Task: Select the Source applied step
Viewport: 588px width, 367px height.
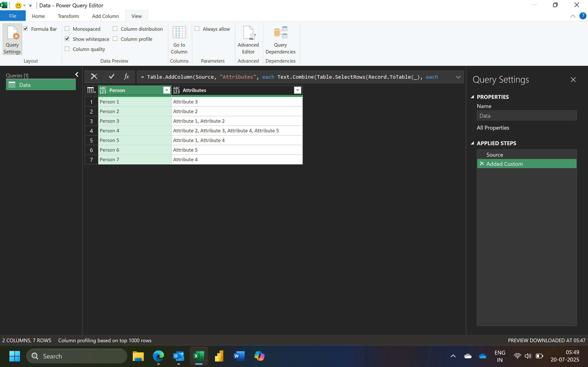Action: 495,155
